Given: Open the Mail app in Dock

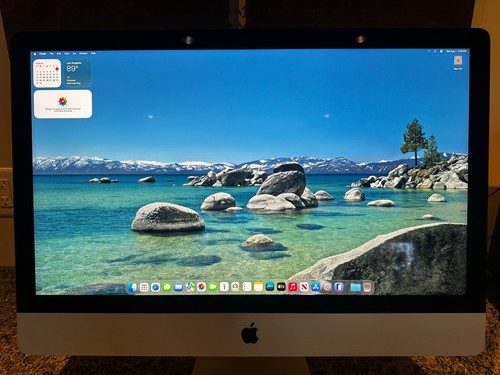Looking at the screenshot, I should tap(178, 287).
